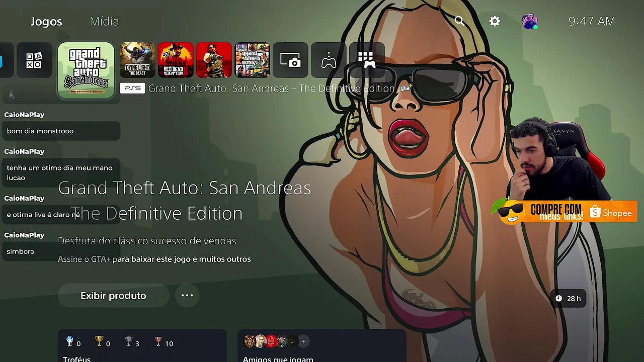Click the PS5 platform badge
The width and height of the screenshot is (644, 362).
click(132, 88)
